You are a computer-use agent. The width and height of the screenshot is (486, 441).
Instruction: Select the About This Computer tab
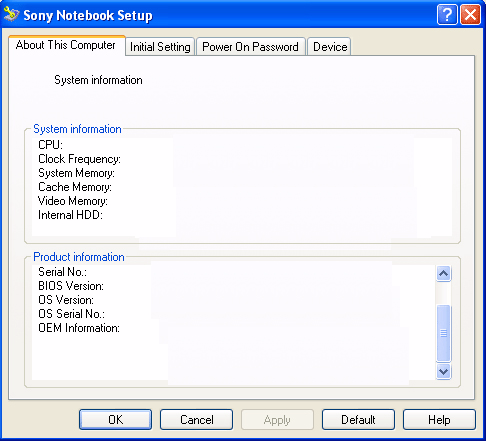point(66,45)
